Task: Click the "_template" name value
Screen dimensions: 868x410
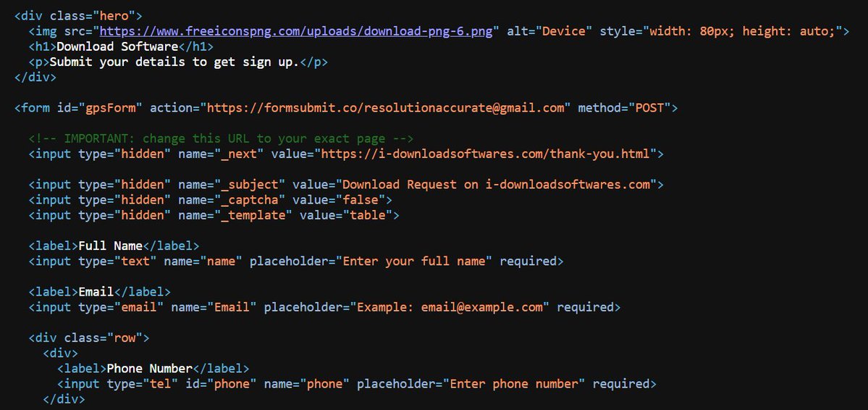Action: (x=253, y=215)
